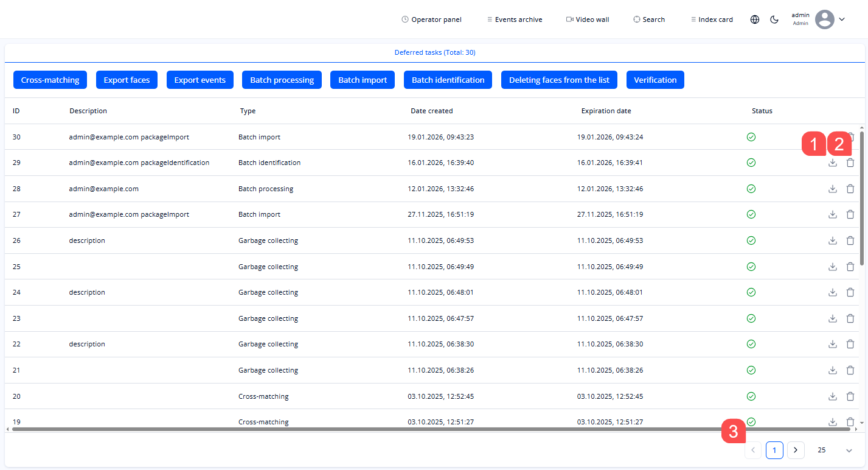Open the Index card section

712,19
